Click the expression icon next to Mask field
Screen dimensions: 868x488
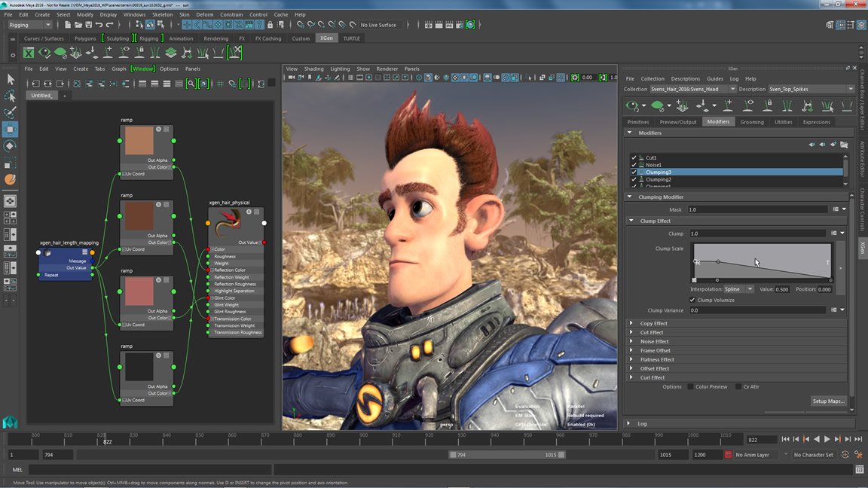coord(836,209)
